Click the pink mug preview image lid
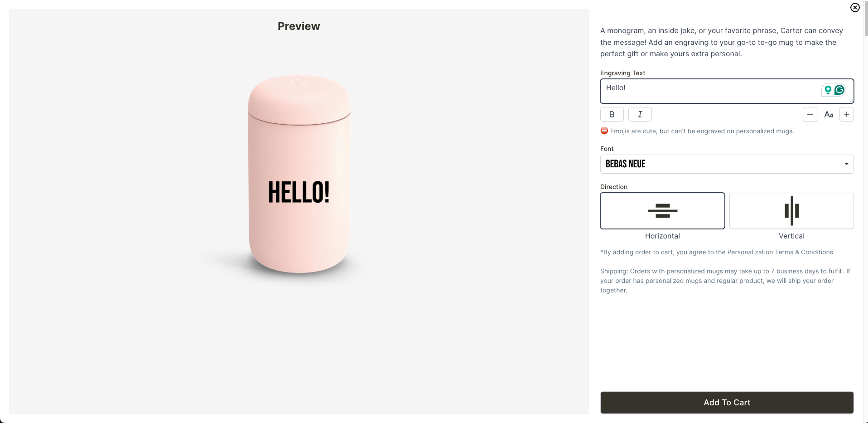The width and height of the screenshot is (868, 423). 299,97
